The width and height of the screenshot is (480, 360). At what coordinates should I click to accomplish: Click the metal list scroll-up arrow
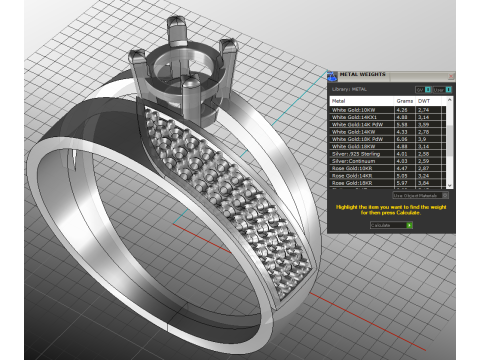pos(449,100)
